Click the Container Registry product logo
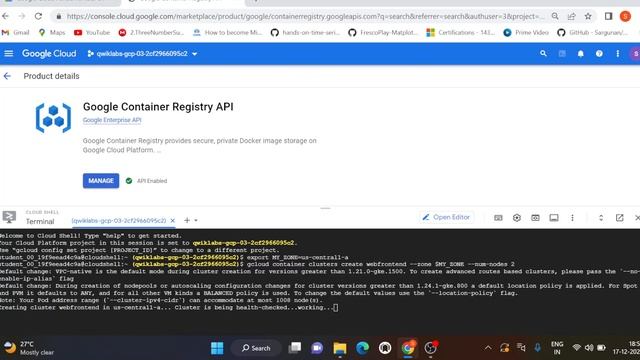Viewport: 640px width, 360px height. (53, 118)
